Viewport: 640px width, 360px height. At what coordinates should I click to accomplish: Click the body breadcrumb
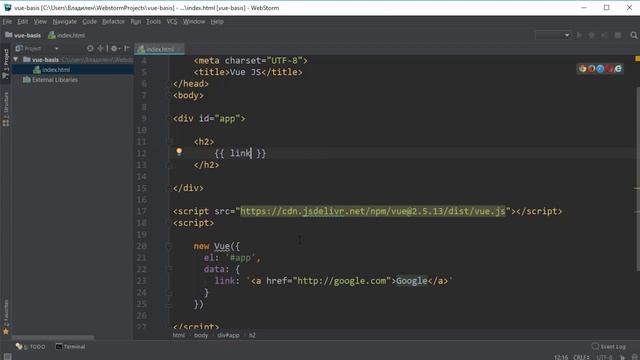(x=201, y=336)
